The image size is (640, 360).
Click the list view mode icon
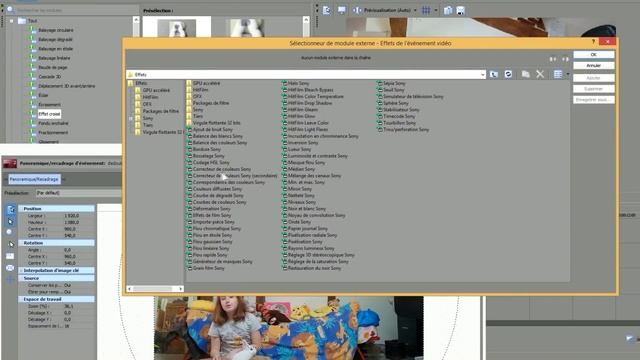click(x=558, y=74)
